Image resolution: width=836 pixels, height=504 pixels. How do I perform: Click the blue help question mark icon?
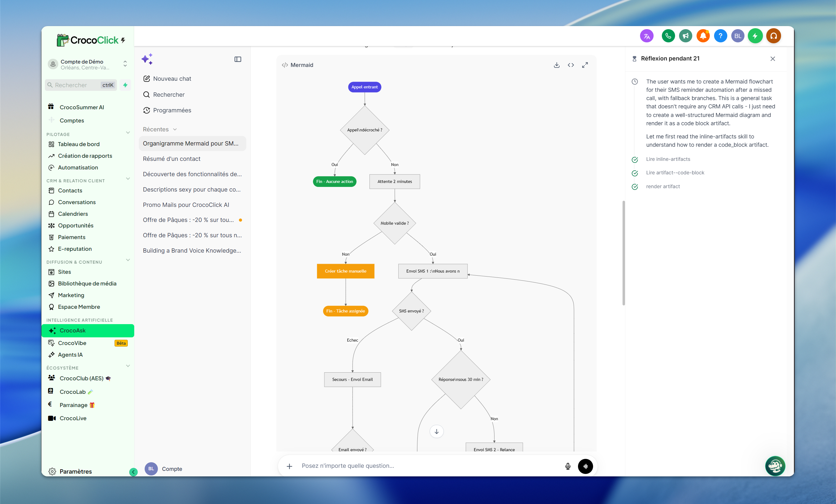pyautogui.click(x=720, y=36)
